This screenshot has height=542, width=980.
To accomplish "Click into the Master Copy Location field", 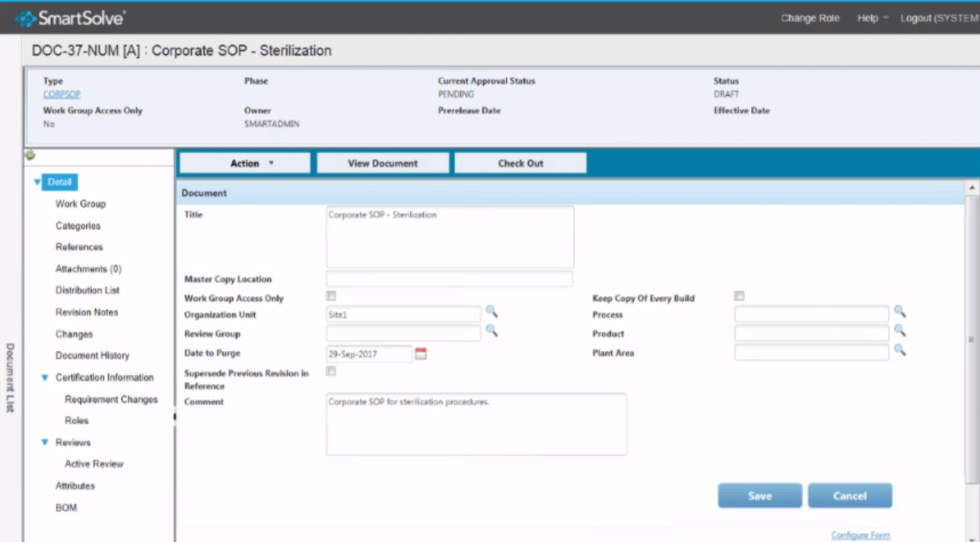I will click(449, 279).
